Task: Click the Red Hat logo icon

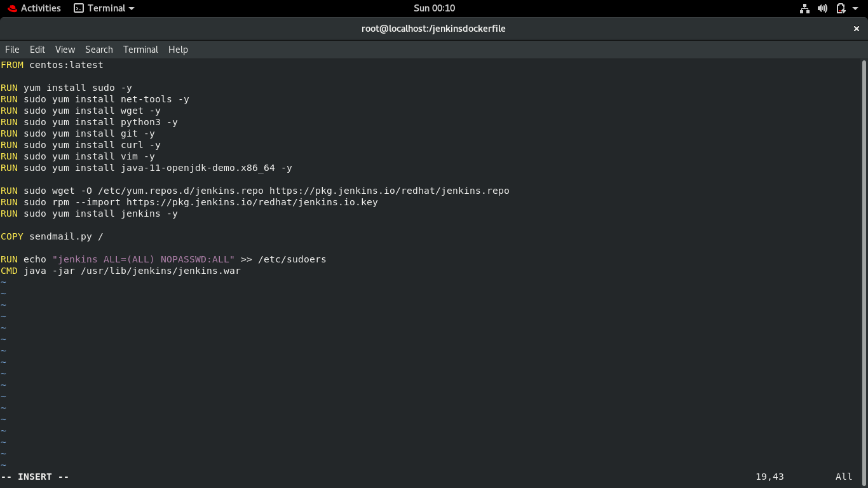Action: 12,8
